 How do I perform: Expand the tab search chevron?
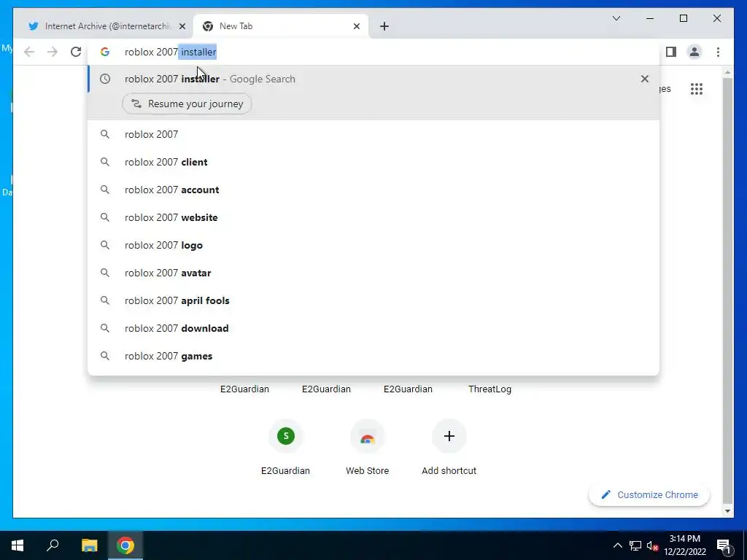click(616, 18)
